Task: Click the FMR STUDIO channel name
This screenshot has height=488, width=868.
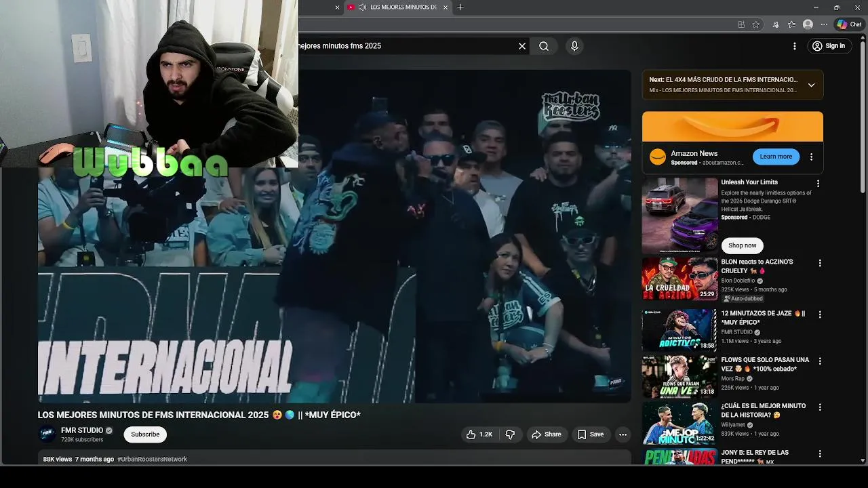Action: (x=82, y=430)
